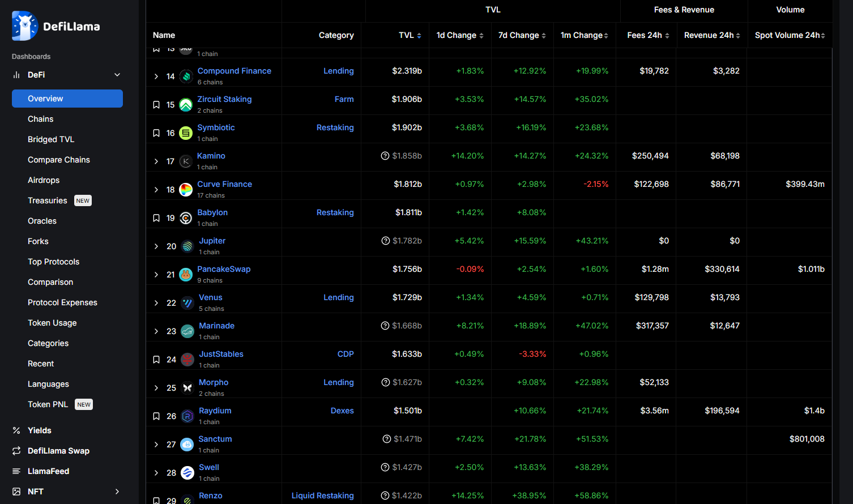Expand the Jupiter row

(156, 246)
